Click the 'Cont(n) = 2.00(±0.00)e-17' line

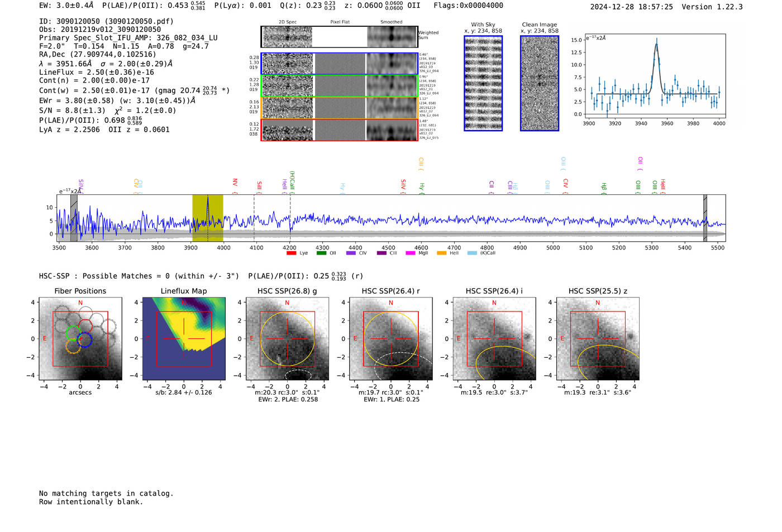[94, 80]
